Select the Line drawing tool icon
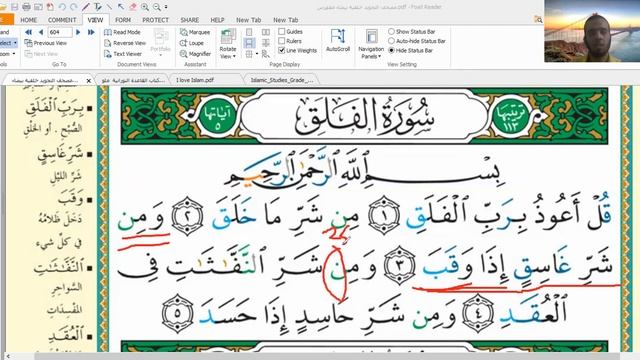Image resolution: width=640 pixels, height=360 pixels. [x=109, y=7]
